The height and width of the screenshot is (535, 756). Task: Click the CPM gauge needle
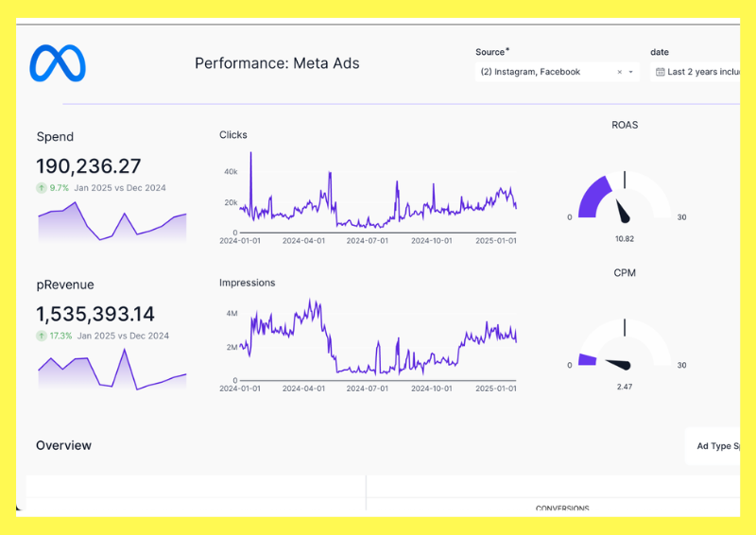[x=618, y=364]
